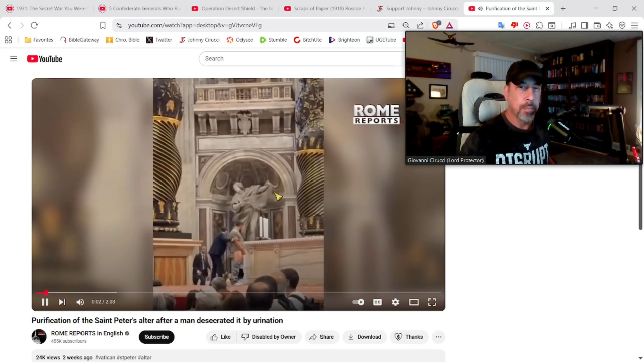The height and width of the screenshot is (362, 644).
Task: Pause the YouTube video
Action: (x=45, y=302)
